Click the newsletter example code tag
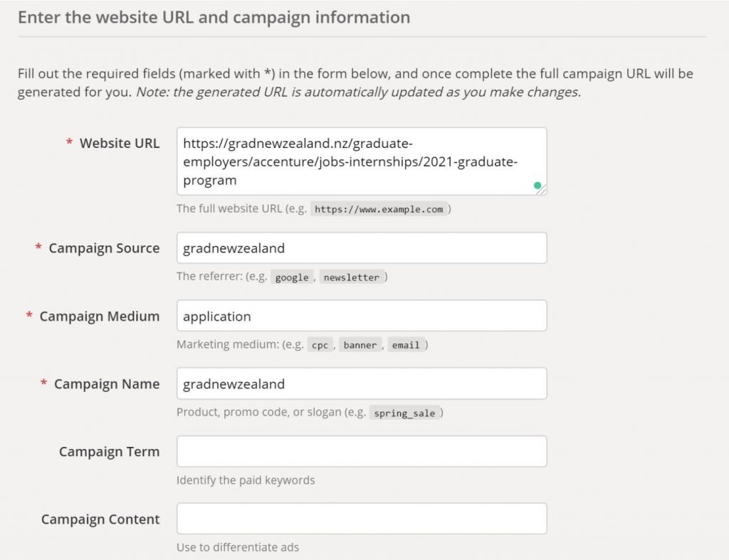This screenshot has height=560, width=729. tap(352, 278)
